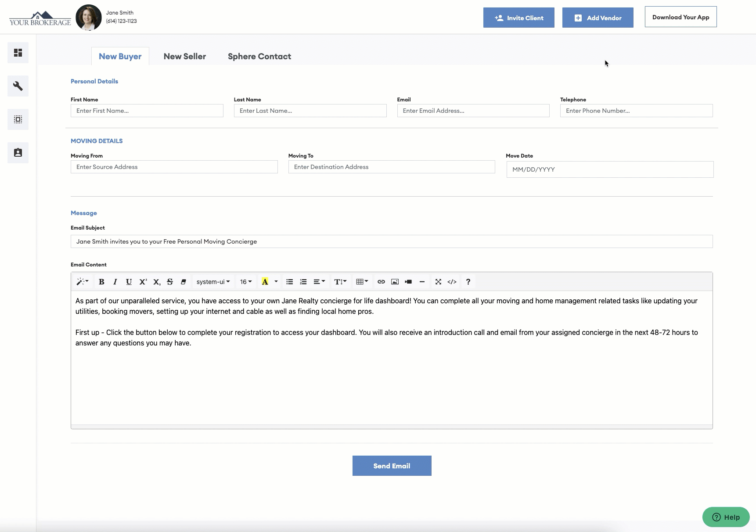Click the Send Email button

pyautogui.click(x=392, y=465)
